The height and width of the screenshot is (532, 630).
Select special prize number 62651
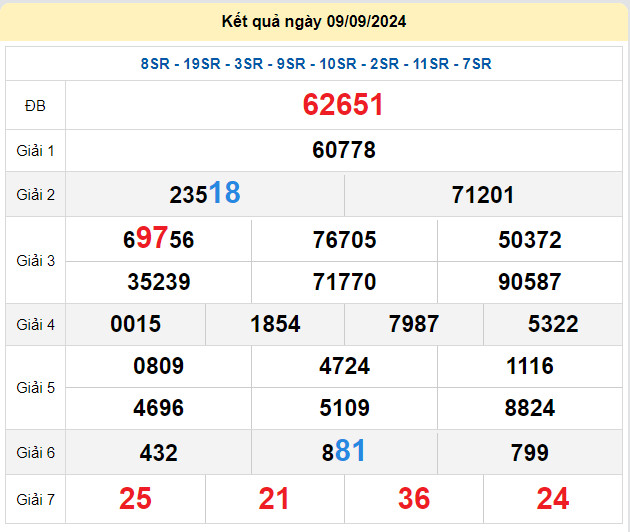(343, 105)
